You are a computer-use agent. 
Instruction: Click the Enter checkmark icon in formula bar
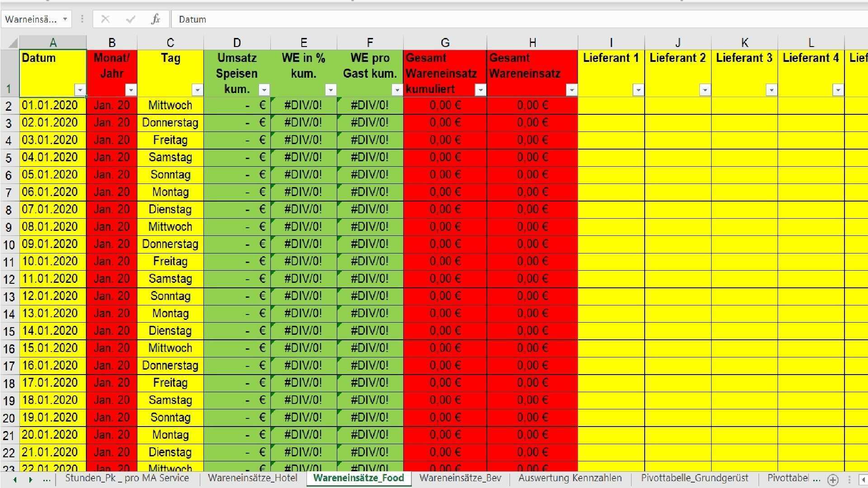click(x=131, y=19)
